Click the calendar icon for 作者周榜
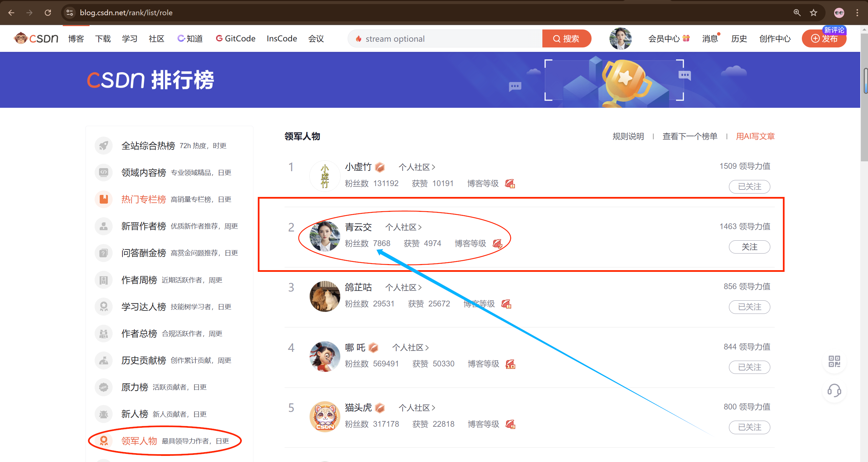Viewport: 868px width, 462px height. (103, 280)
